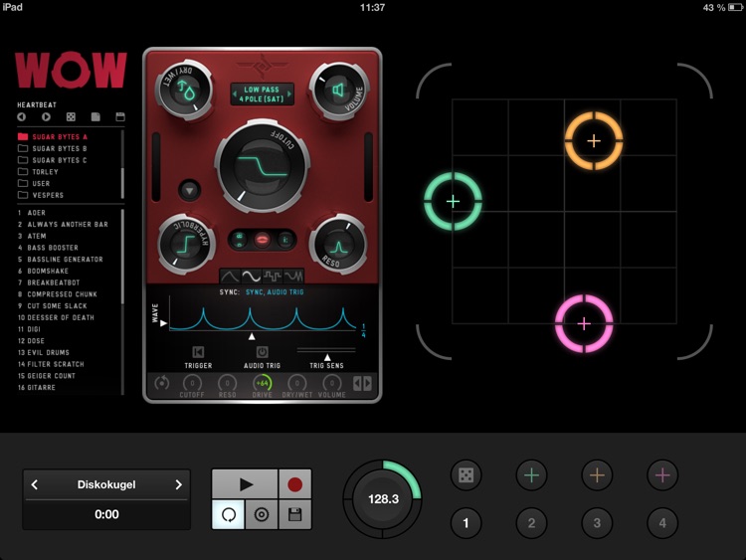Image resolution: width=746 pixels, height=560 pixels.
Task: Click the orange plus assign button
Action: [597, 474]
